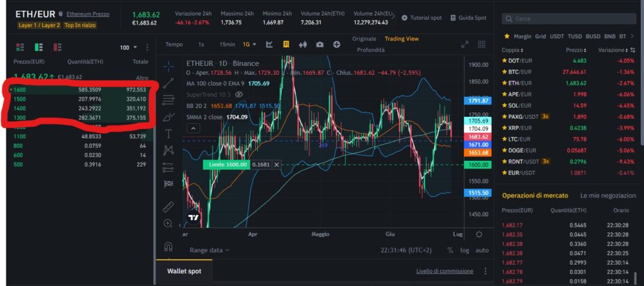The height and width of the screenshot is (286, 644).
Task: Unfavorite the SOL/EUR pair star
Action: point(504,106)
